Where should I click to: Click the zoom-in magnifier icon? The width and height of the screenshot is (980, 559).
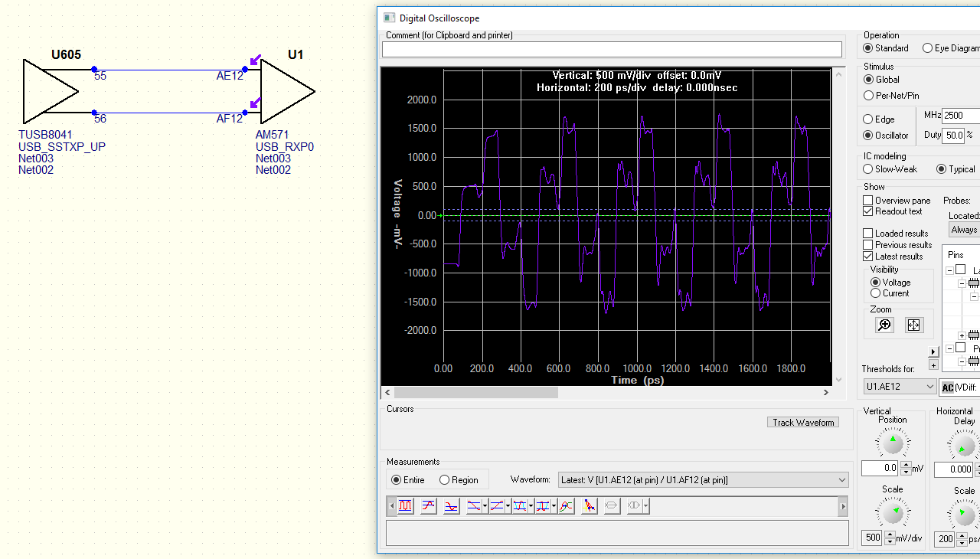pyautogui.click(x=884, y=325)
